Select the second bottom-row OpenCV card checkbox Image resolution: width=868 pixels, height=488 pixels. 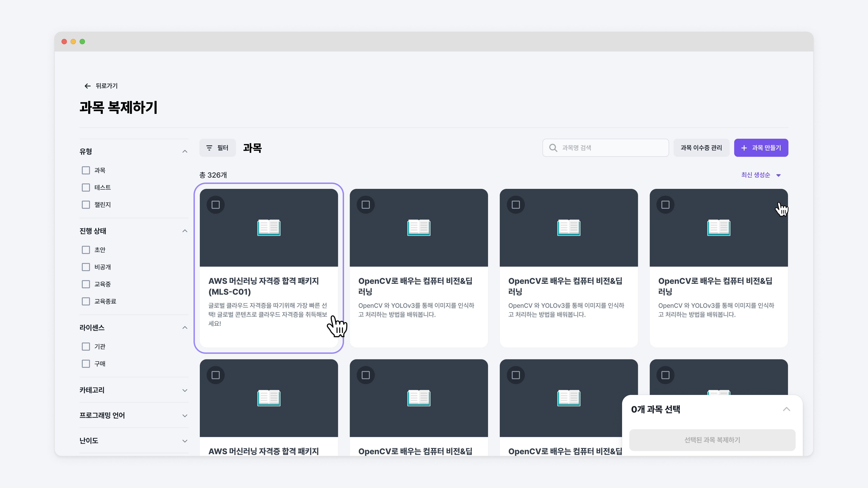(366, 375)
